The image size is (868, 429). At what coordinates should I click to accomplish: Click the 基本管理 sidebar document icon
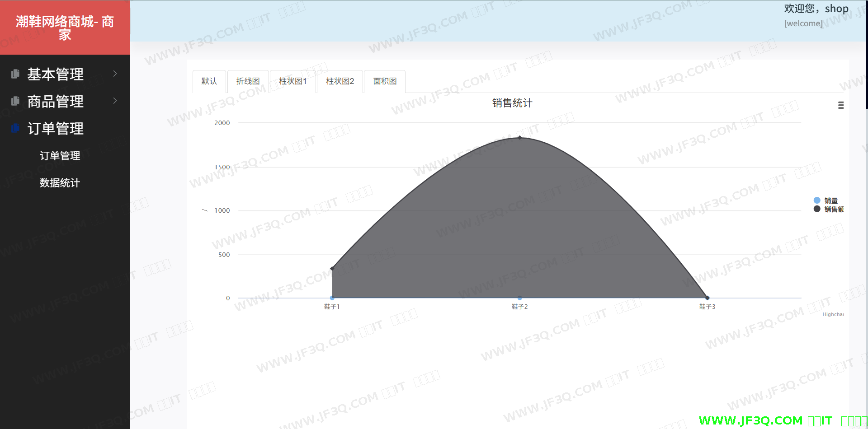click(15, 74)
